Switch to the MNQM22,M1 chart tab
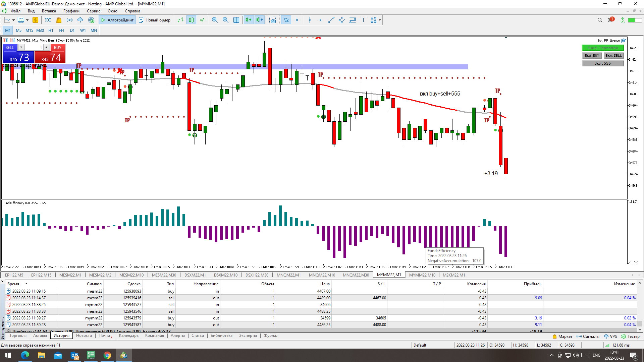 [288, 275]
